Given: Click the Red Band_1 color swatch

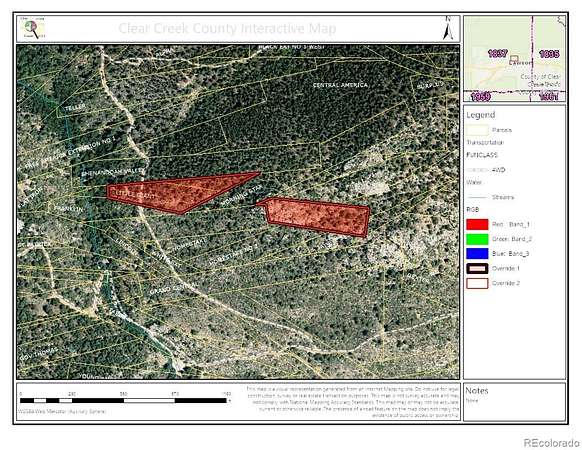Looking at the screenshot, I should tap(477, 224).
